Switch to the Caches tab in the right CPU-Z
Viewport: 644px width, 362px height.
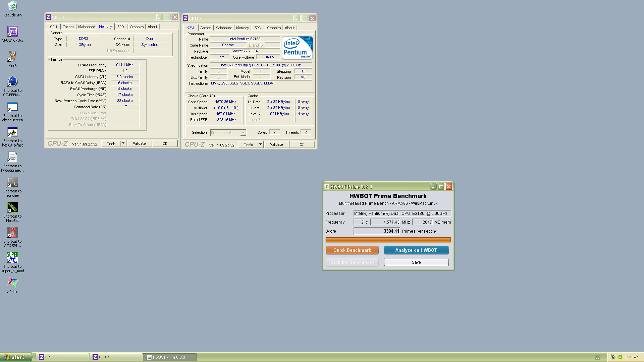tap(206, 28)
